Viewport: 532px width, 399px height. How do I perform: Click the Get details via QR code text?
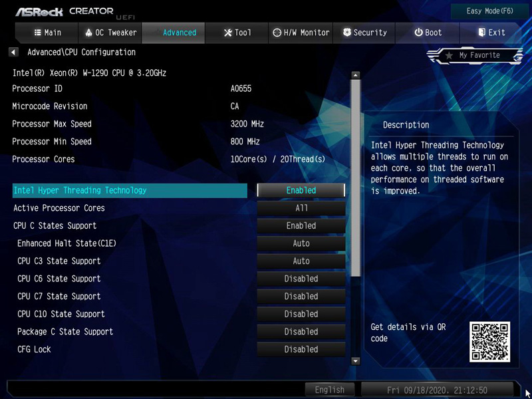(408, 333)
